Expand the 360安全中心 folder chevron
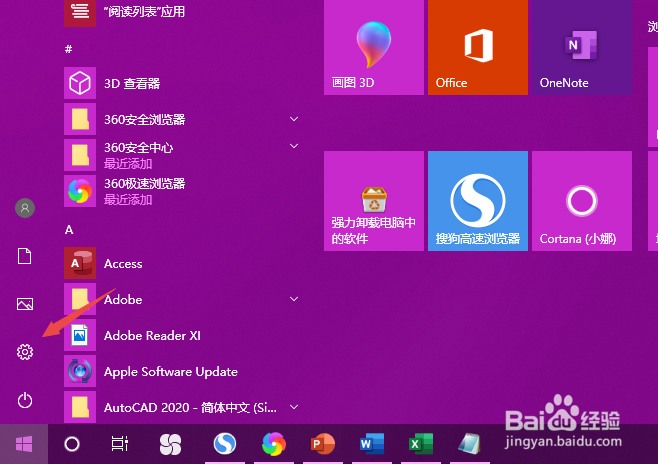 click(x=294, y=146)
